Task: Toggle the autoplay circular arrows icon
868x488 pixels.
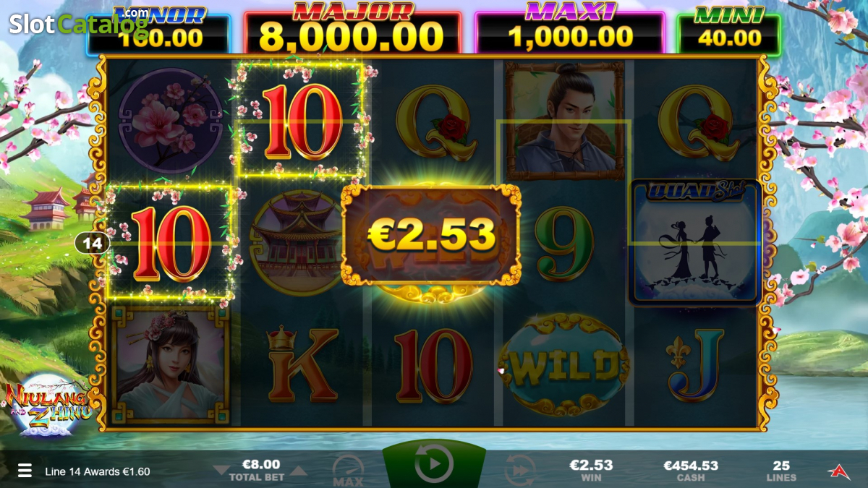Action: point(519,469)
